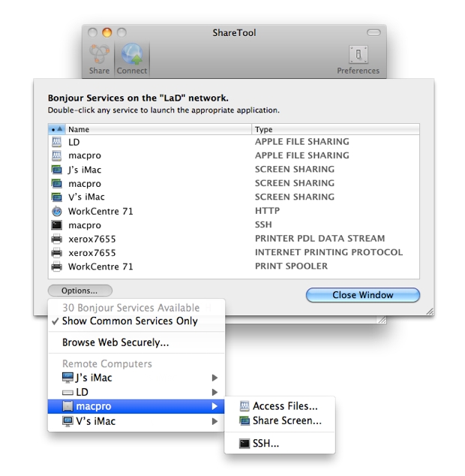Screen dimensions: 465x476
Task: Click the HTTP globe icon beside WorkCentre 71
Action: 57,211
